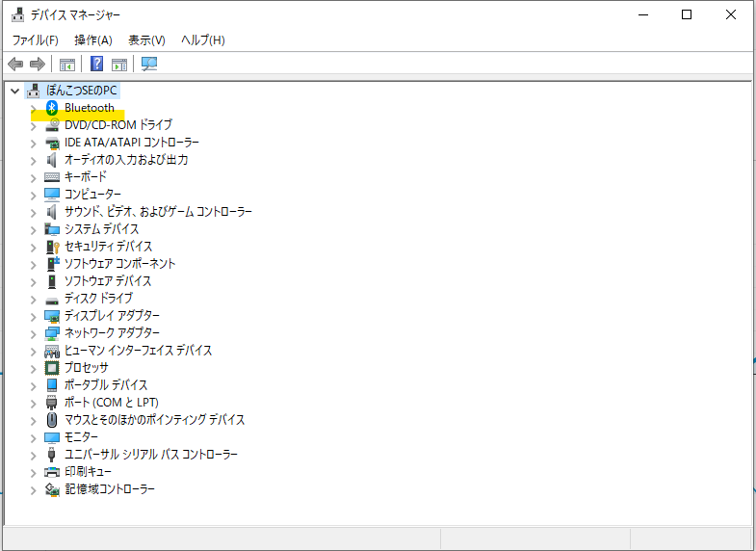Expand the プロセッサ category
This screenshot has height=551, width=756.
pyautogui.click(x=34, y=369)
